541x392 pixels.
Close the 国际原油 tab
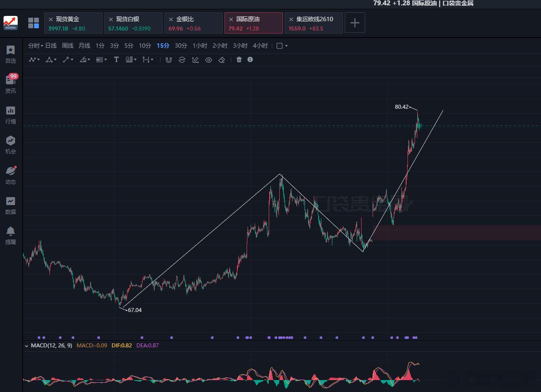click(231, 19)
